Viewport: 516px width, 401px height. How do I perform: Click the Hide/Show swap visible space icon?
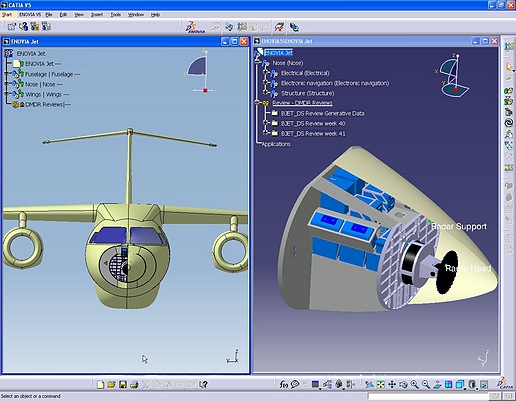(484, 385)
